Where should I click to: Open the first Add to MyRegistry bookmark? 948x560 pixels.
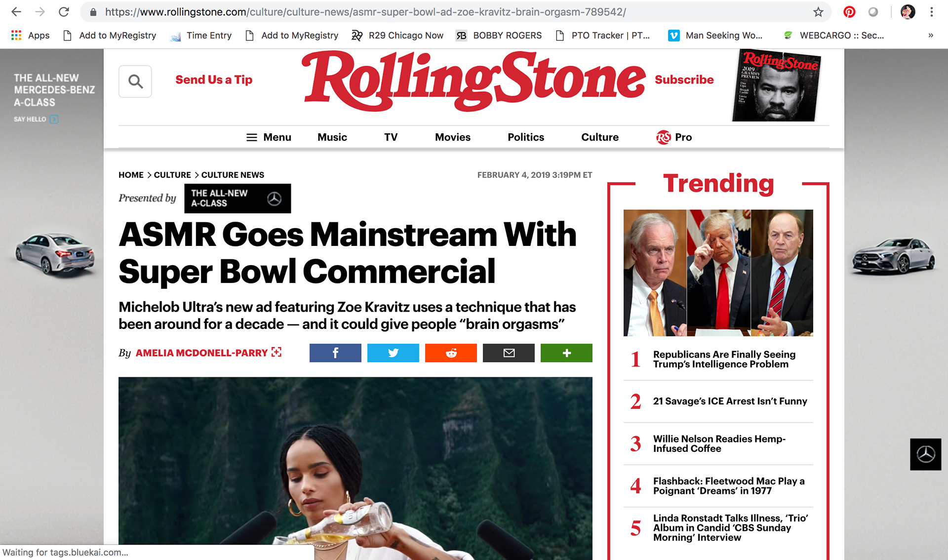110,36
